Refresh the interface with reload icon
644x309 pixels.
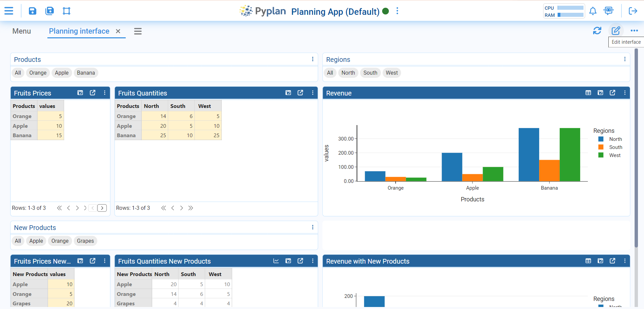tap(597, 31)
